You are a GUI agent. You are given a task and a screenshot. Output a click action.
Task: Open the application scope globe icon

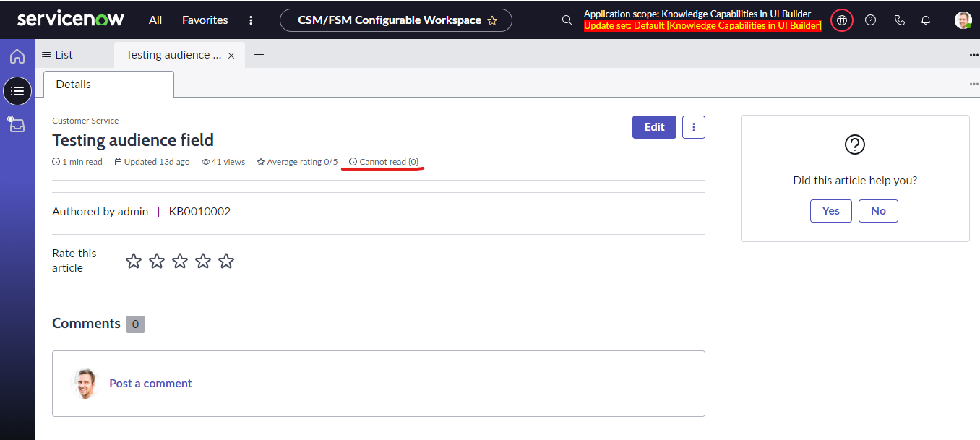(x=842, y=20)
